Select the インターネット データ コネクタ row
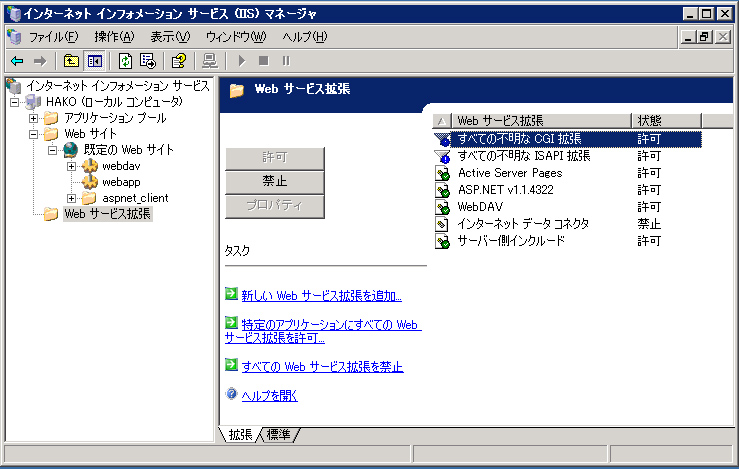 tap(567, 224)
